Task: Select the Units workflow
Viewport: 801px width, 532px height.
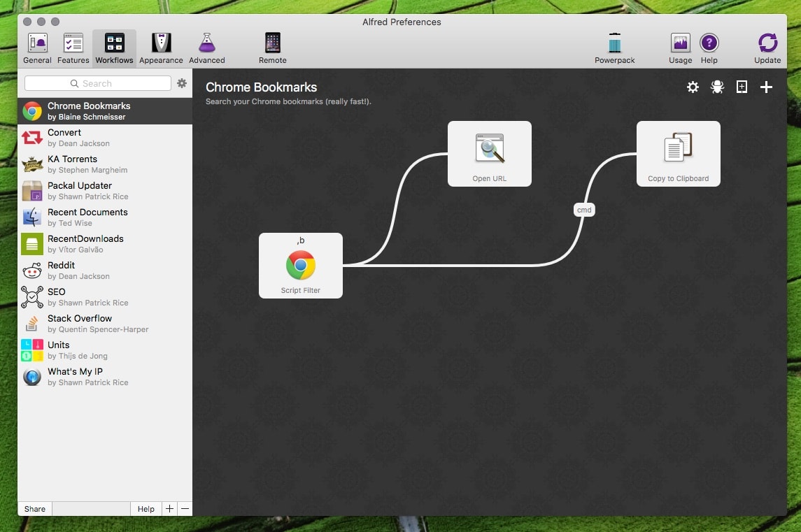Action: point(105,350)
